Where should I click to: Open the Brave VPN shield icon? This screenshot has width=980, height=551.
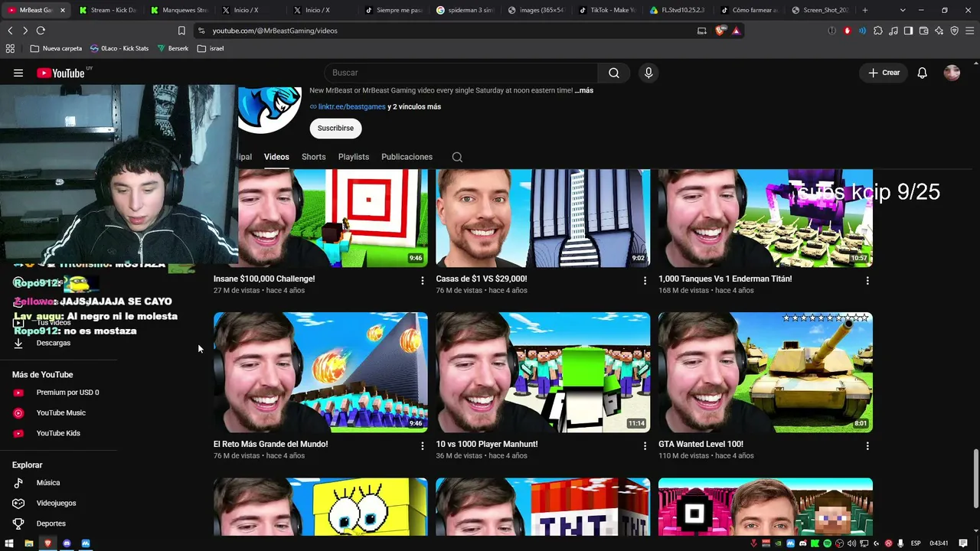pyautogui.click(x=955, y=31)
